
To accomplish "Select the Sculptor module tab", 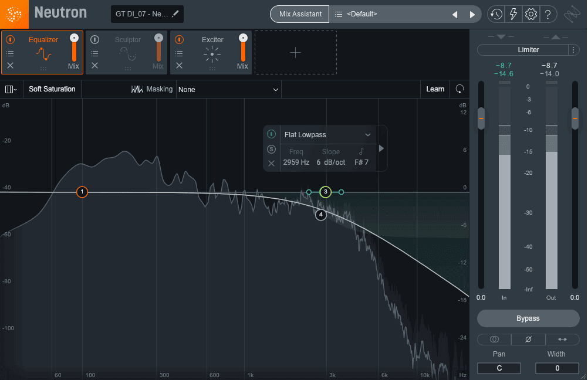I will pyautogui.click(x=127, y=52).
